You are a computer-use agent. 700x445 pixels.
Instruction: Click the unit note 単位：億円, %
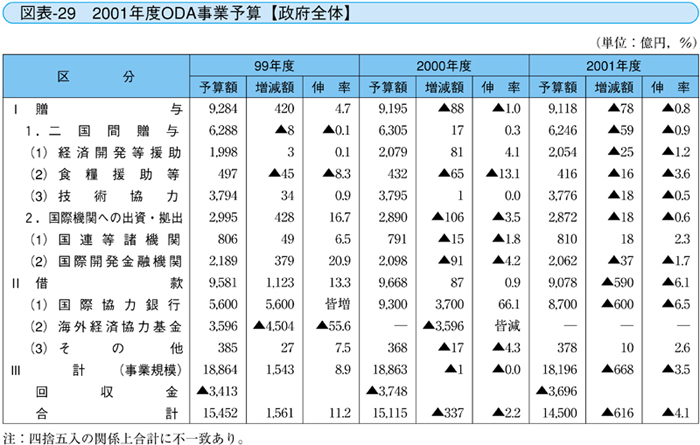pyautogui.click(x=642, y=43)
